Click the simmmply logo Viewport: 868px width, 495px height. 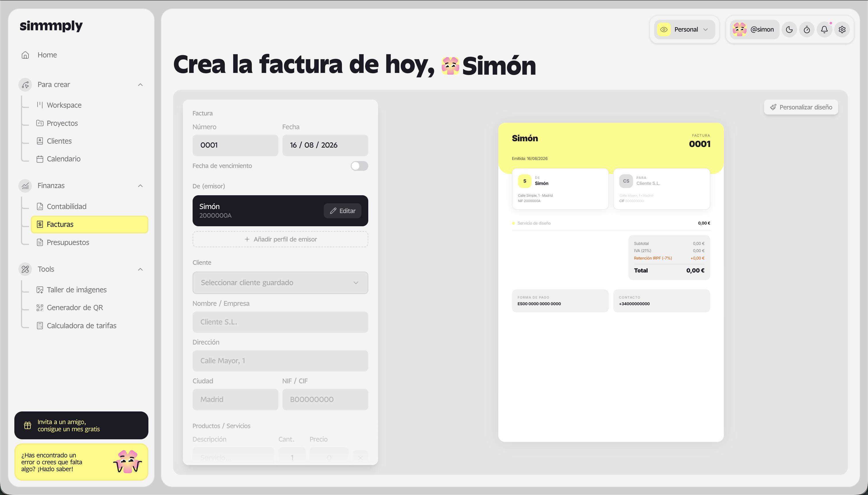(51, 26)
